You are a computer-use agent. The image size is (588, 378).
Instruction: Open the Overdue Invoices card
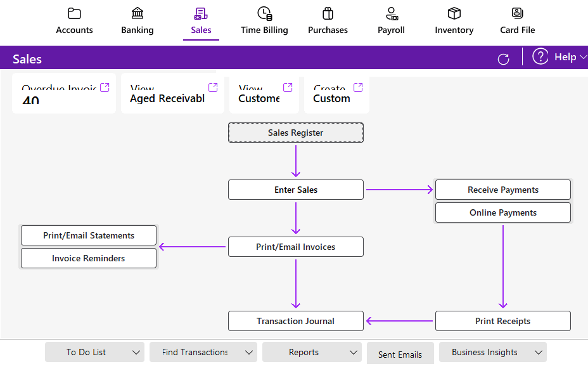click(x=64, y=93)
